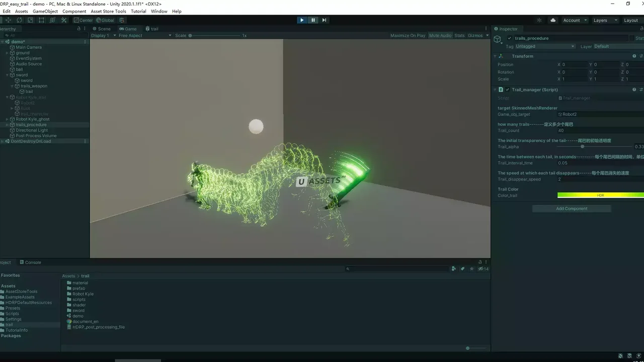
Task: Click the Play button
Action: coord(302,20)
